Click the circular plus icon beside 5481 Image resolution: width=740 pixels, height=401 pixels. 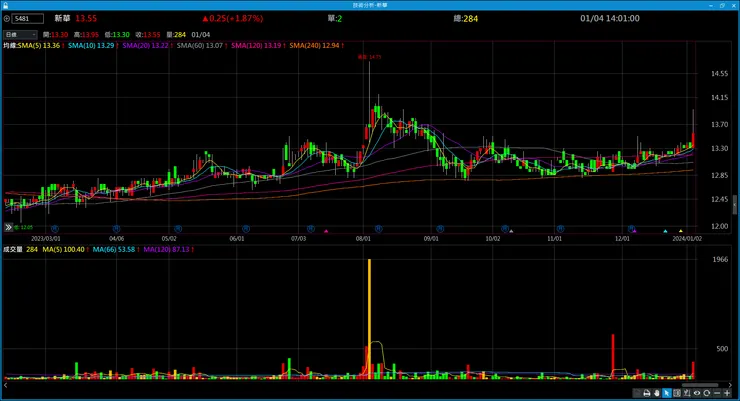tap(7, 19)
